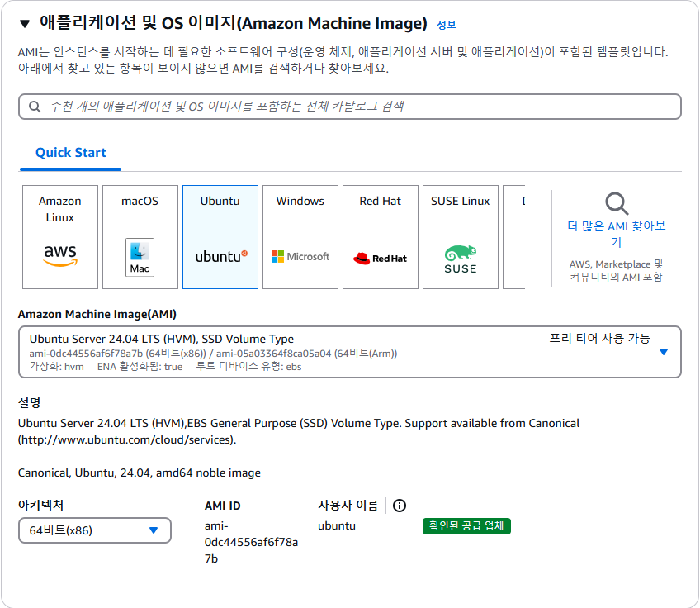
Task: Click the AMI catalog search field
Action: pos(349,107)
